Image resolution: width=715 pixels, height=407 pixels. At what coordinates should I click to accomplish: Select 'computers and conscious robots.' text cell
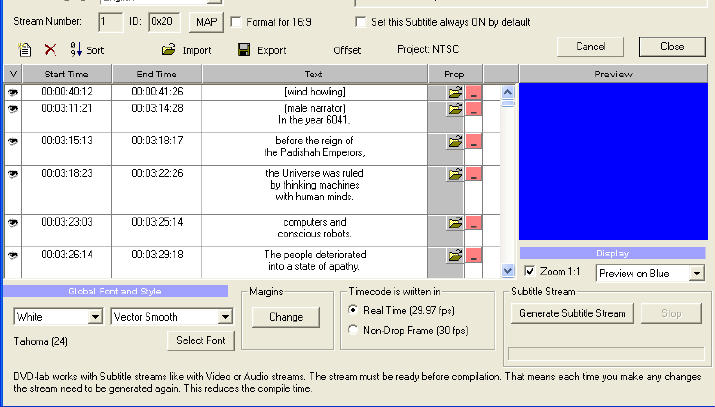(x=315, y=230)
